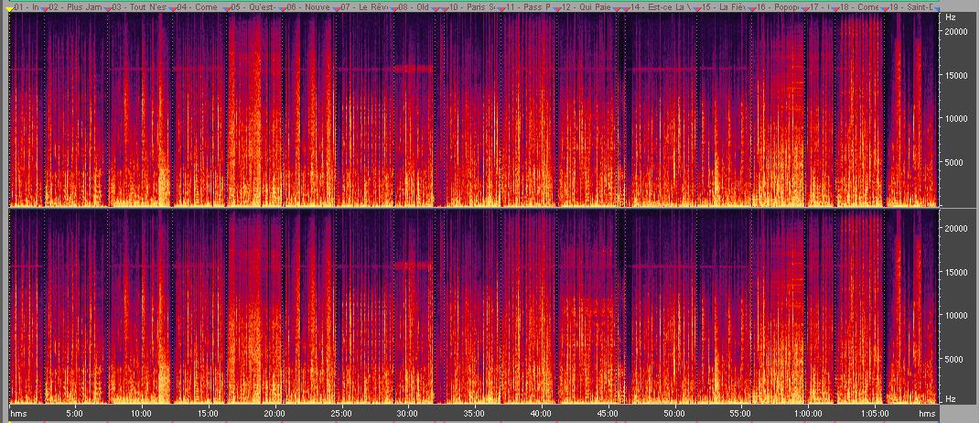Click the 1:00:00 mark on the time ruler
This screenshot has height=423, width=980.
point(807,414)
